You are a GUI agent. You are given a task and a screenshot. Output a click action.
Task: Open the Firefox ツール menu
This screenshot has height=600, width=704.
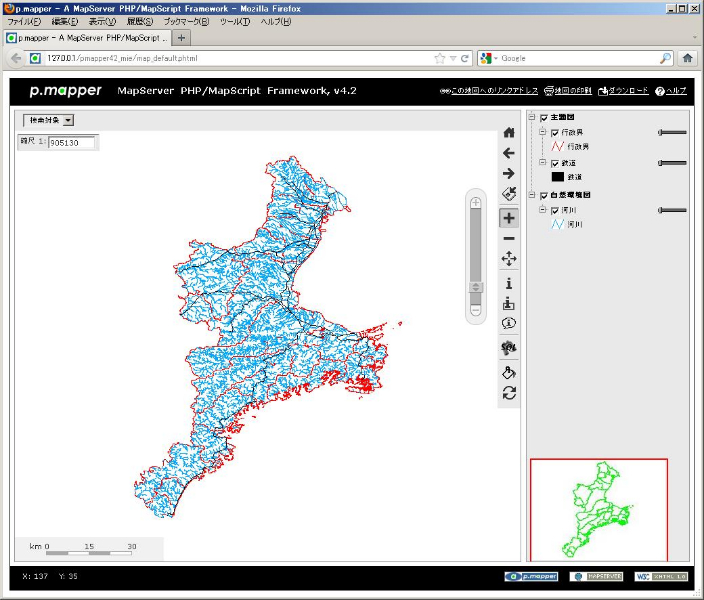[234, 21]
